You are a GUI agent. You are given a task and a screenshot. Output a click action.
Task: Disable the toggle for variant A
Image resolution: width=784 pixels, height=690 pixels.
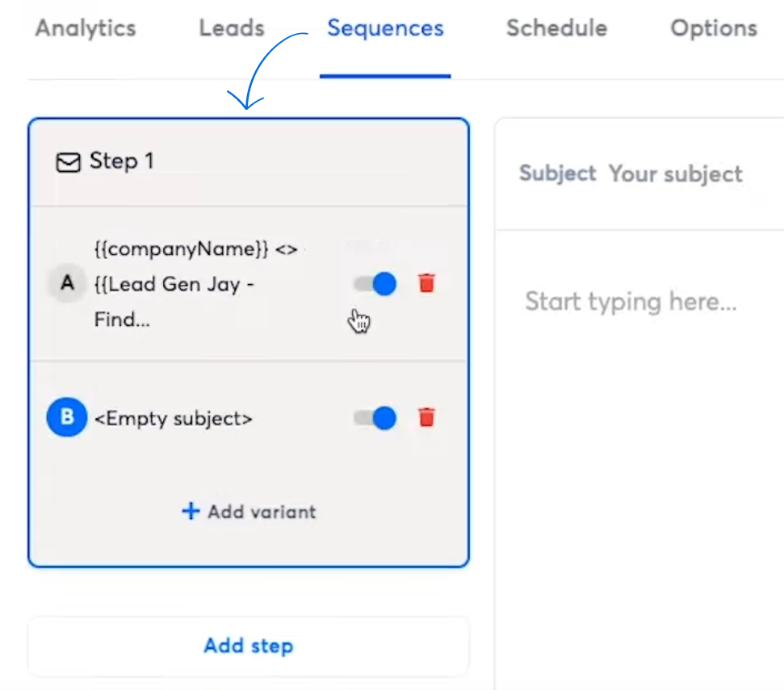[375, 284]
